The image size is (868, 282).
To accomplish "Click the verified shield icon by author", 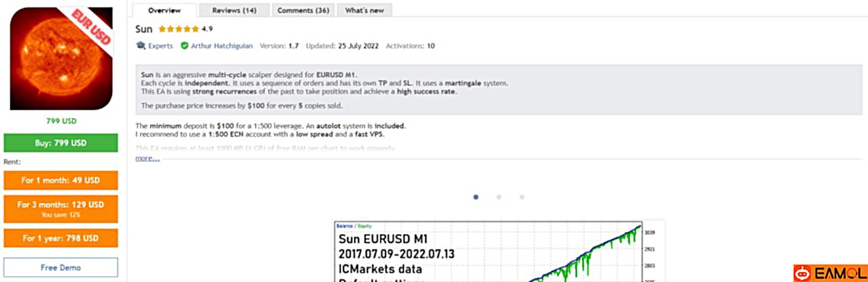I will click(x=184, y=46).
